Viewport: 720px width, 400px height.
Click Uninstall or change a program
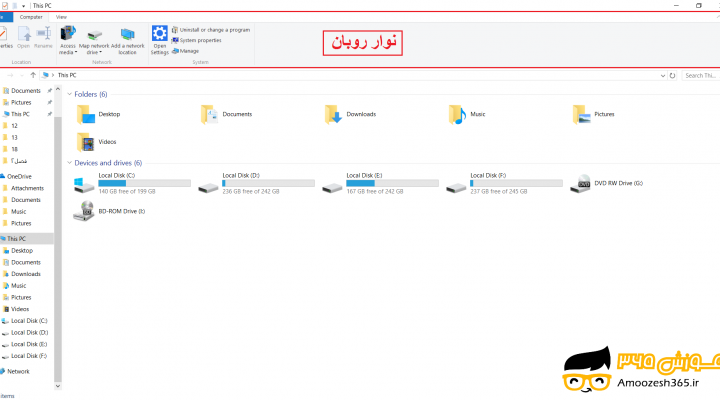pyautogui.click(x=211, y=30)
